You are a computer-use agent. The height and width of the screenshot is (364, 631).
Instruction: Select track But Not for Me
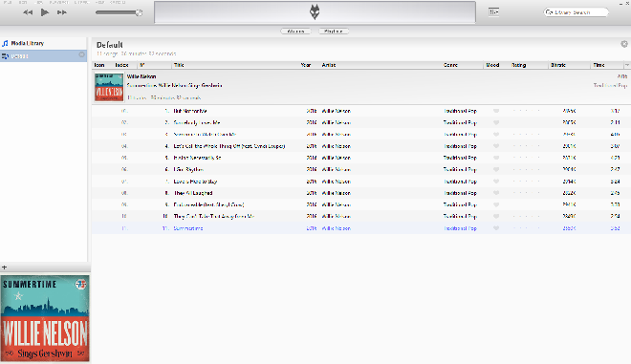click(190, 111)
